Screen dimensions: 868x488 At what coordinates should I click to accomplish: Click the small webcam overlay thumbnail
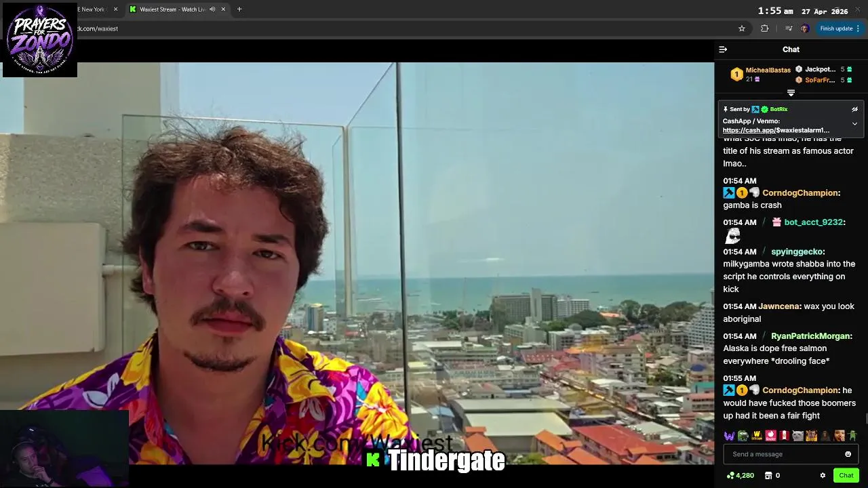tap(64, 449)
